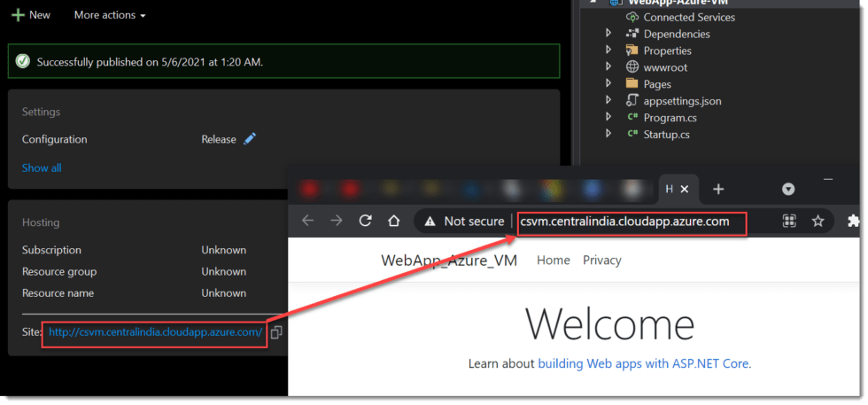This screenshot has height=405, width=868.
Task: Expand the appsettings.json node arrow
Action: [x=608, y=100]
